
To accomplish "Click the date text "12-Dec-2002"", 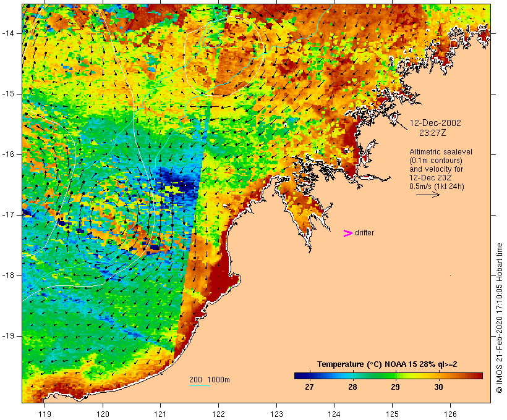I will pos(435,123).
